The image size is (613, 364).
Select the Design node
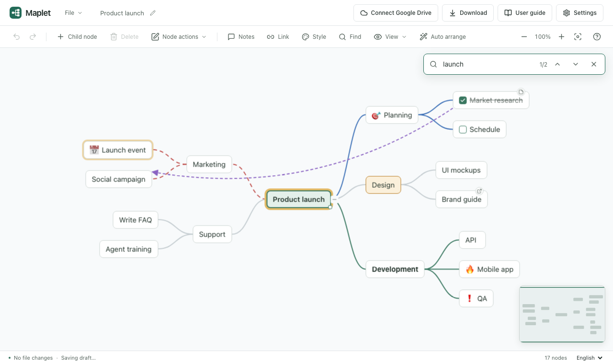pos(383,185)
